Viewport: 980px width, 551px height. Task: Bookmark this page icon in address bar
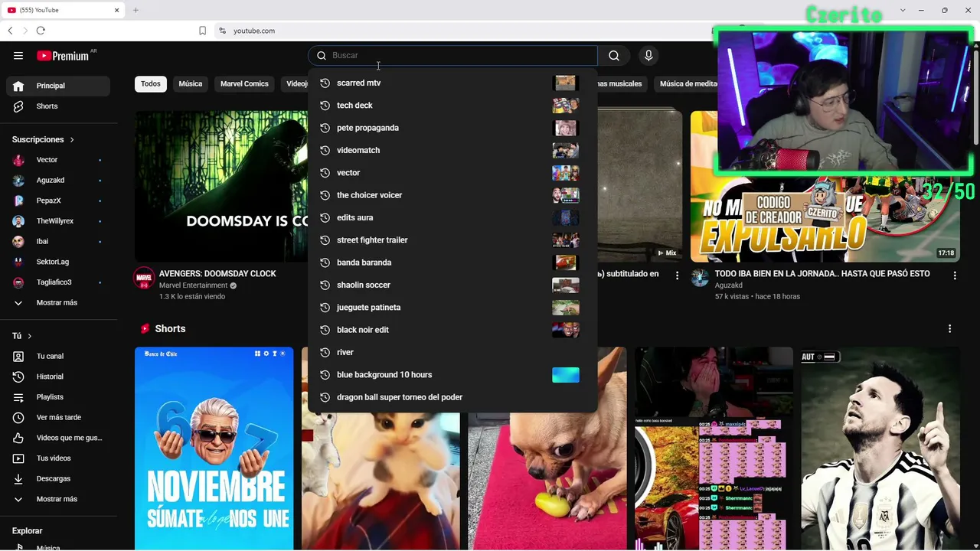pyautogui.click(x=203, y=31)
